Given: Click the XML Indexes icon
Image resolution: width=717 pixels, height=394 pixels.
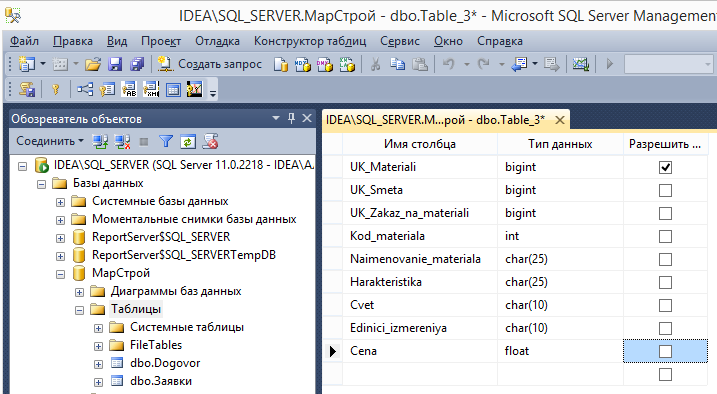Looking at the screenshot, I should point(151,89).
